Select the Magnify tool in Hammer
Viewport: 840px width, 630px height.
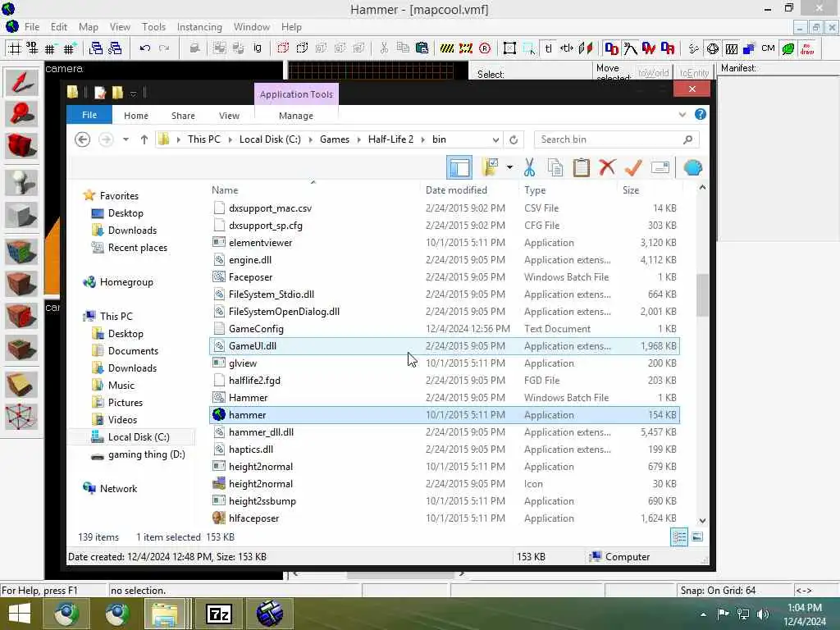pos(21,113)
